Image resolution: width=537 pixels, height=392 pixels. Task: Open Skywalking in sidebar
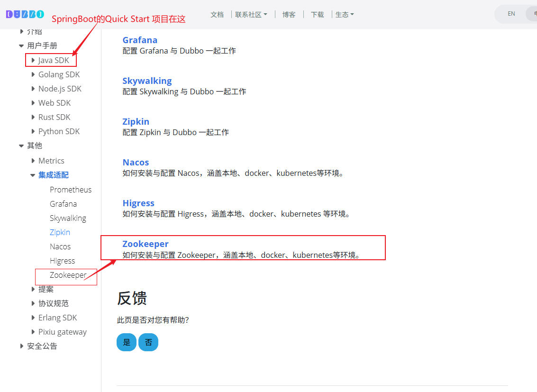pyautogui.click(x=68, y=218)
